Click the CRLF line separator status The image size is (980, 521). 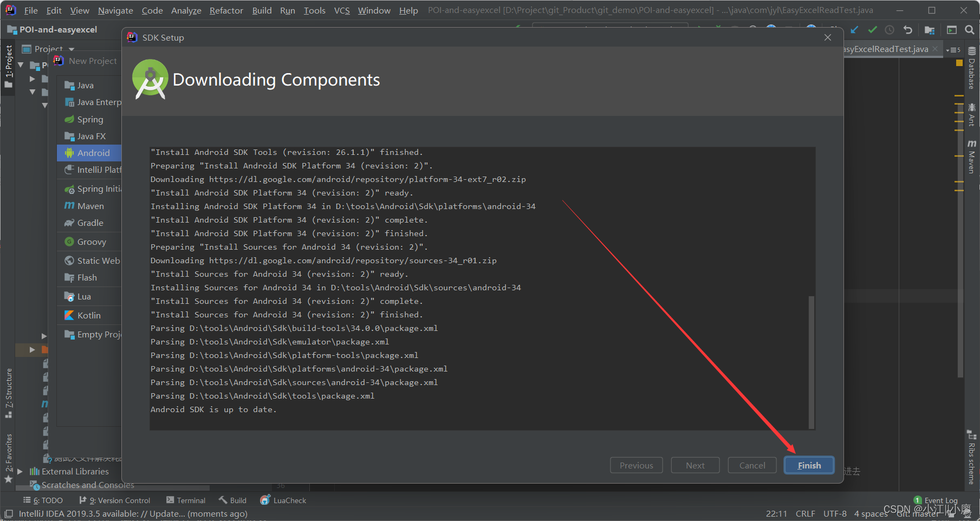tap(805, 513)
